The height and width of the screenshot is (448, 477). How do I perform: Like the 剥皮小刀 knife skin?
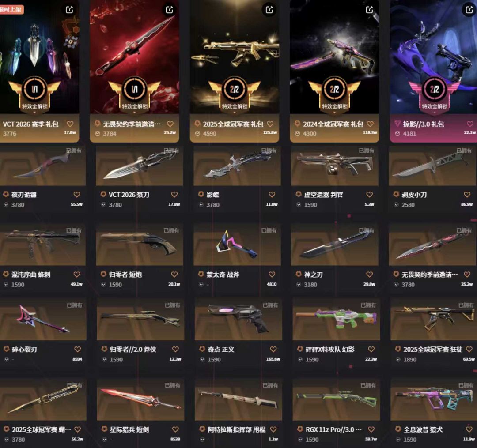click(x=467, y=195)
